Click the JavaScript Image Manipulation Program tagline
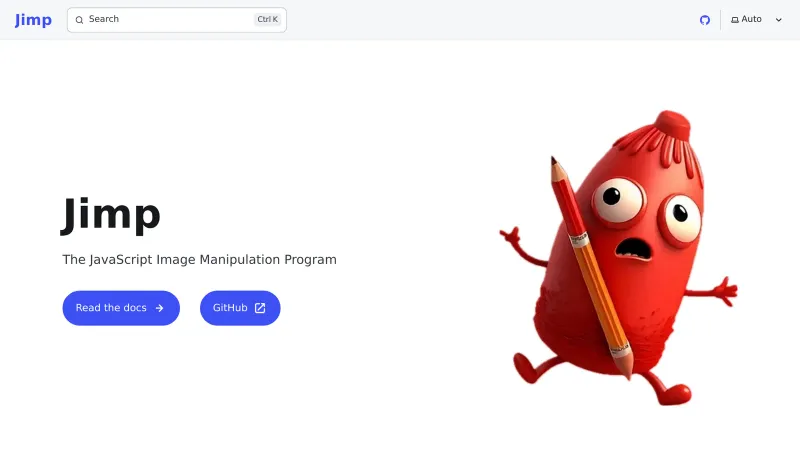Image resolution: width=800 pixels, height=450 pixels. 199,259
